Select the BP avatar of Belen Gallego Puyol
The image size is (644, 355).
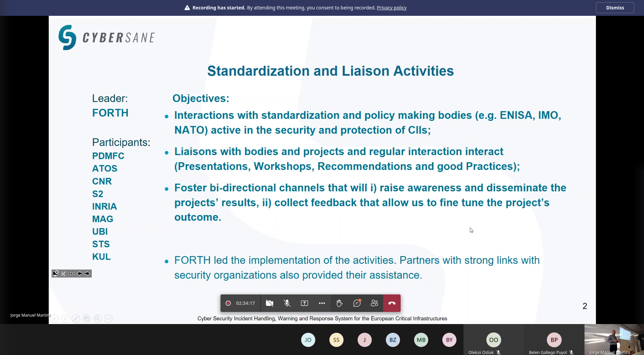(x=554, y=340)
